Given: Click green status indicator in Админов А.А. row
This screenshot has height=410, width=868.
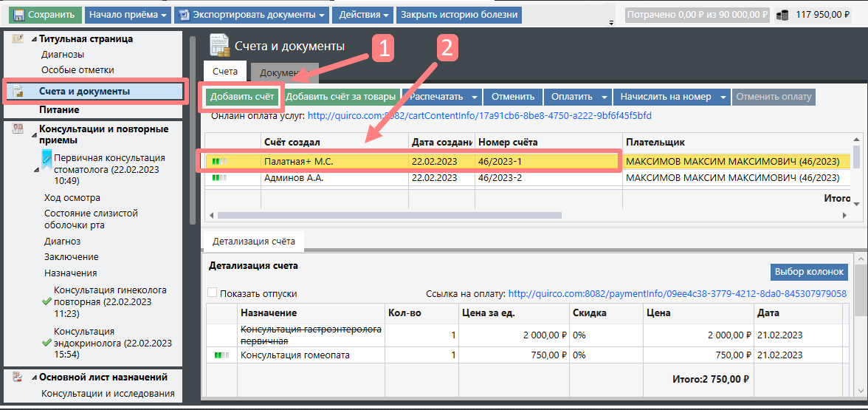Looking at the screenshot, I should click(219, 178).
